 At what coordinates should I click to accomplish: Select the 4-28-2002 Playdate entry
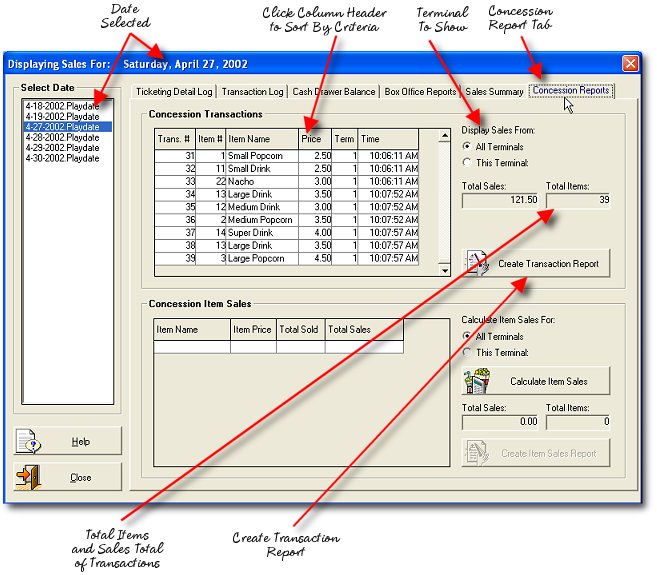[x=63, y=138]
